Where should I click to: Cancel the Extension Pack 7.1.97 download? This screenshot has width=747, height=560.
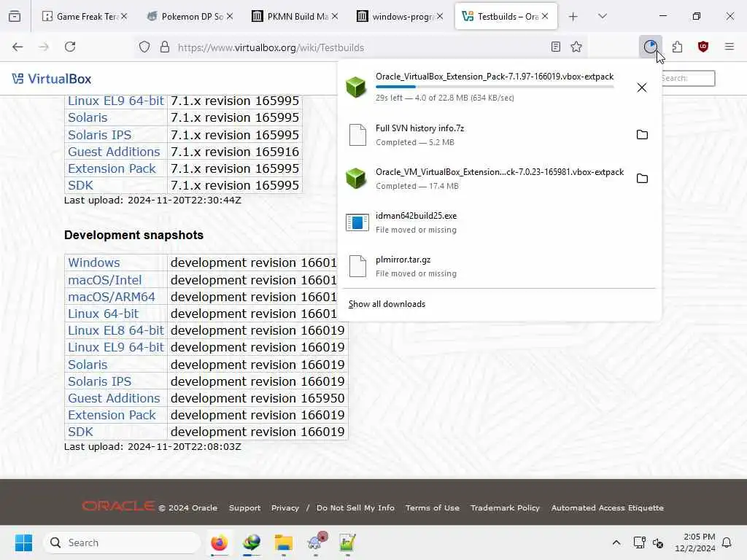coord(642,87)
